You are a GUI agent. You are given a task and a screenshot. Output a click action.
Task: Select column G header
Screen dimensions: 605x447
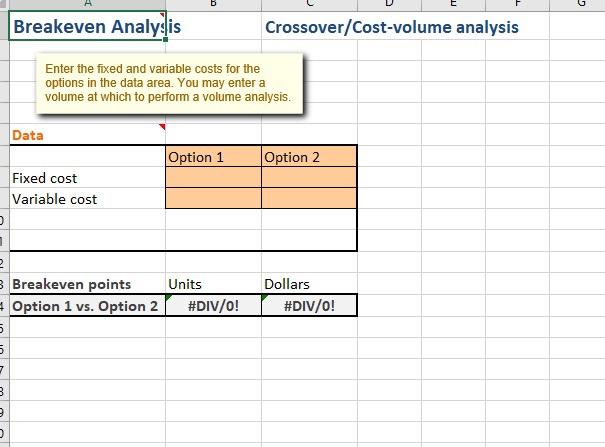(578, 5)
